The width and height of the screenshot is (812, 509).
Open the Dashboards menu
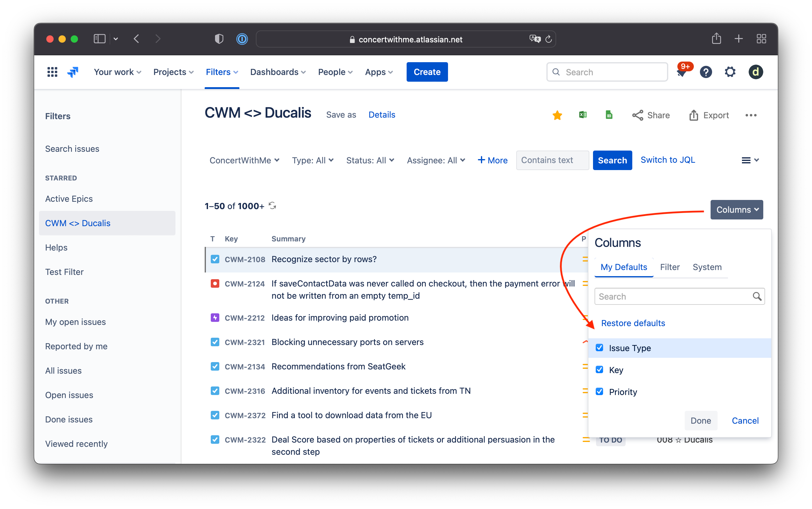pos(277,72)
